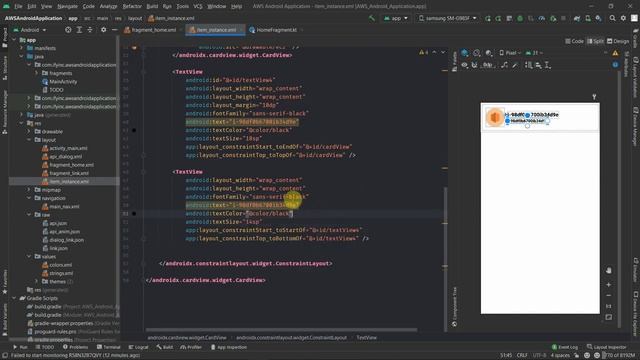This screenshot has height=360, width=640.
Task: Go to next highlighted error arrow
Action: 443,52
